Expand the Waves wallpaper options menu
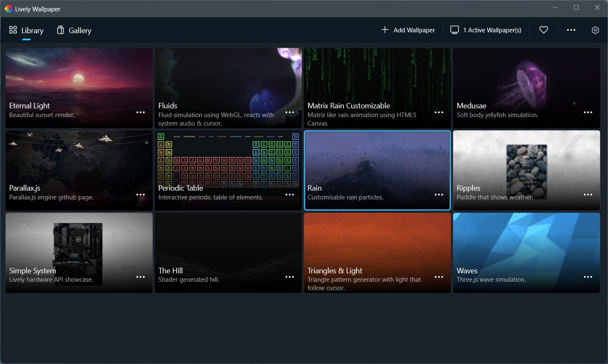 pos(588,277)
